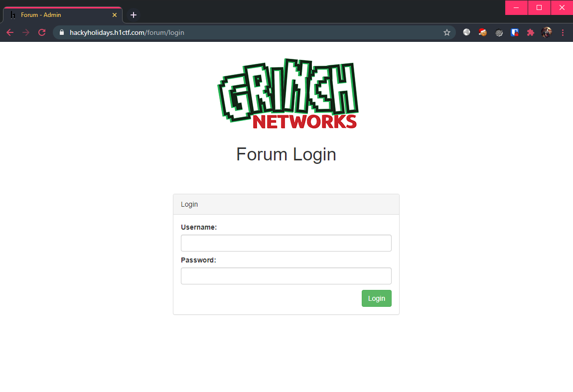This screenshot has width=573, height=392.
Task: Click the dark round cog extension icon
Action: click(499, 32)
